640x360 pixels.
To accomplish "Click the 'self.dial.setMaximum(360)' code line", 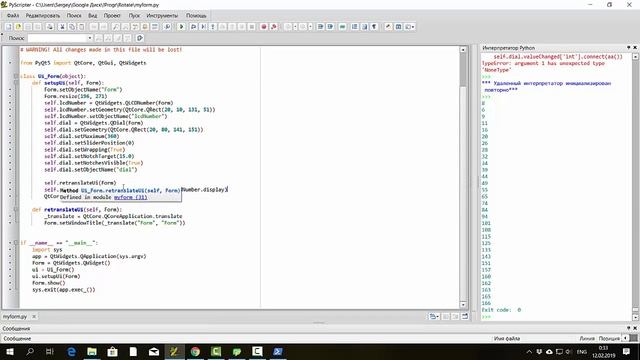I will click(x=82, y=136).
